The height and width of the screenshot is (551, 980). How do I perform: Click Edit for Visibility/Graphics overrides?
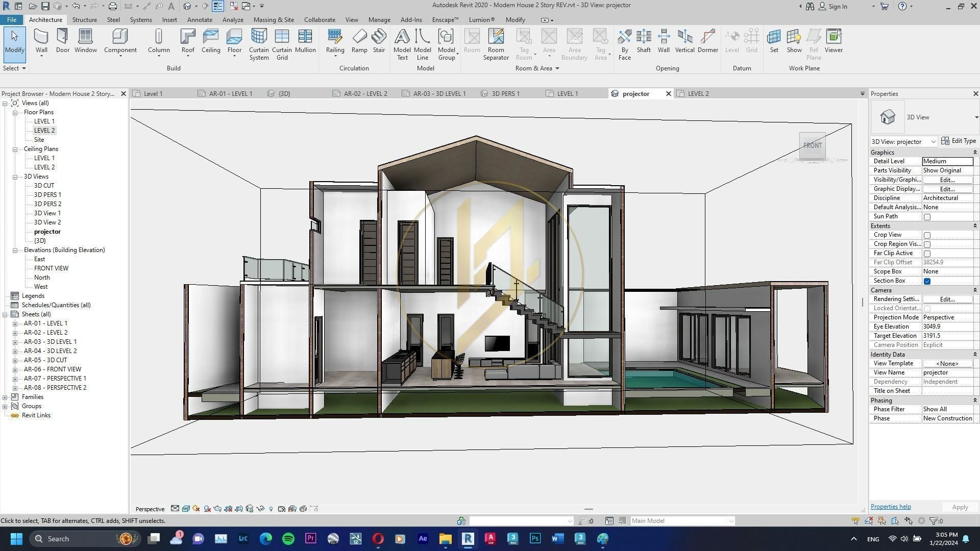pyautogui.click(x=947, y=180)
